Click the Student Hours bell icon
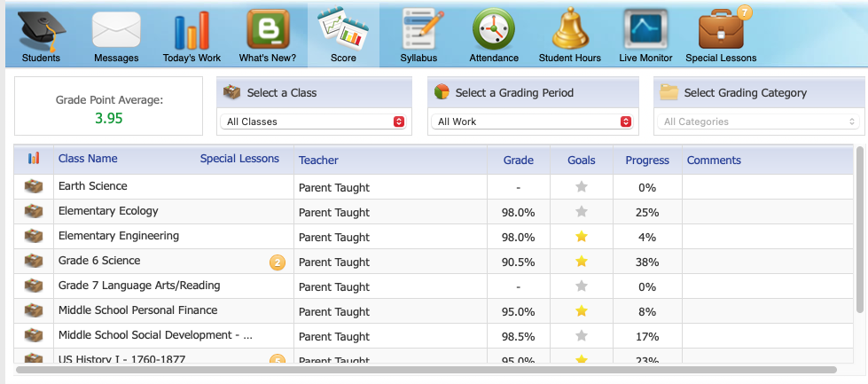Image resolution: width=868 pixels, height=384 pixels. pos(570,31)
